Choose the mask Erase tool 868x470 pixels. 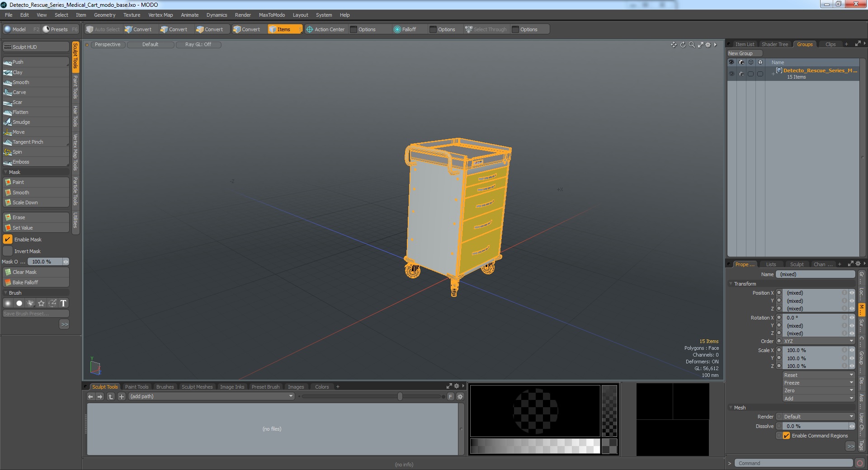[36, 217]
